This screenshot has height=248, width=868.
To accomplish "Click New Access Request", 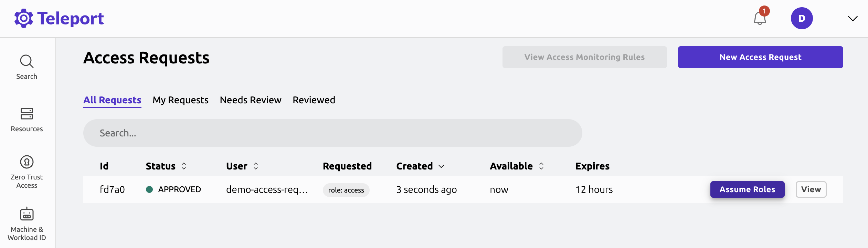I will [x=760, y=57].
